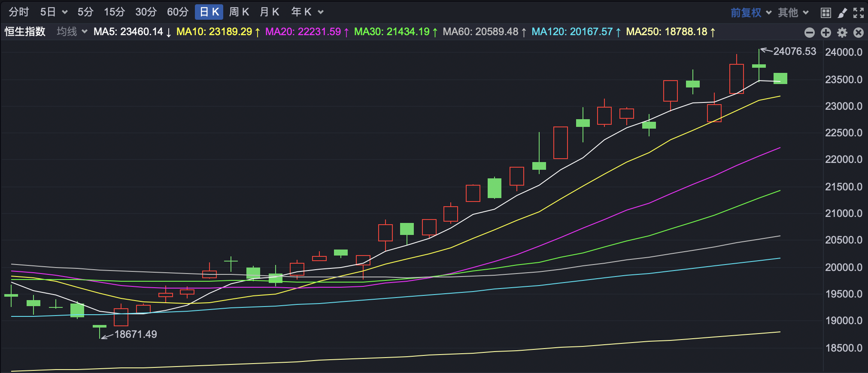Click the candlestick at the 24076.53 high
The width and height of the screenshot is (868, 373).
coord(759,66)
